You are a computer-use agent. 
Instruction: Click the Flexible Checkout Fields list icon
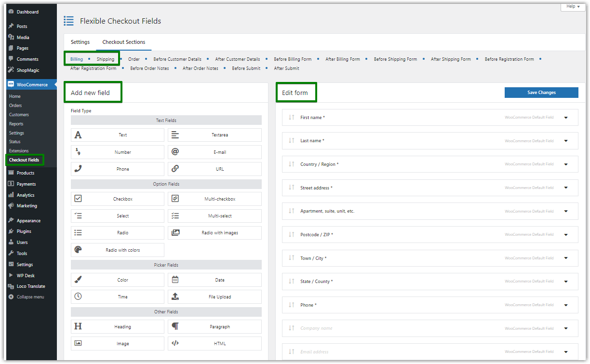69,21
